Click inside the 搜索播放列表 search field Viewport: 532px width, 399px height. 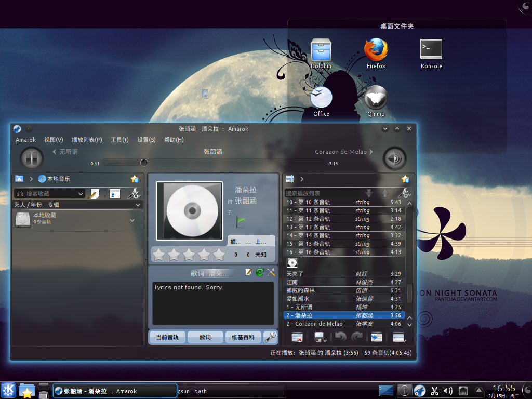coord(322,193)
